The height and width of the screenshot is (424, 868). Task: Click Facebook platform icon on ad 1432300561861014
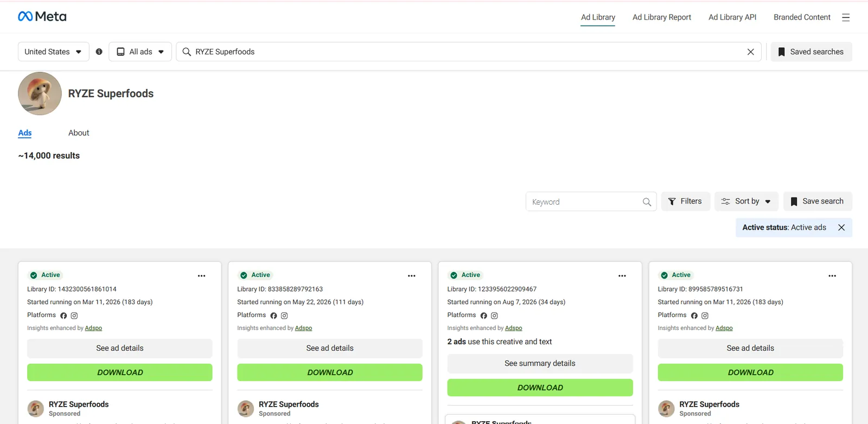(63, 315)
